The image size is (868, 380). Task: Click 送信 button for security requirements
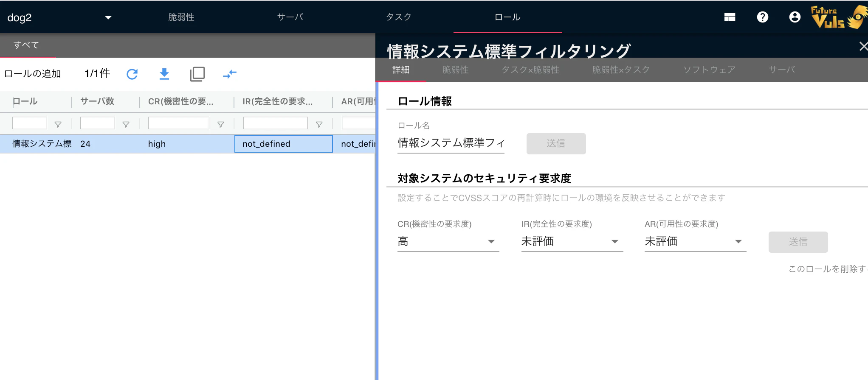point(798,242)
